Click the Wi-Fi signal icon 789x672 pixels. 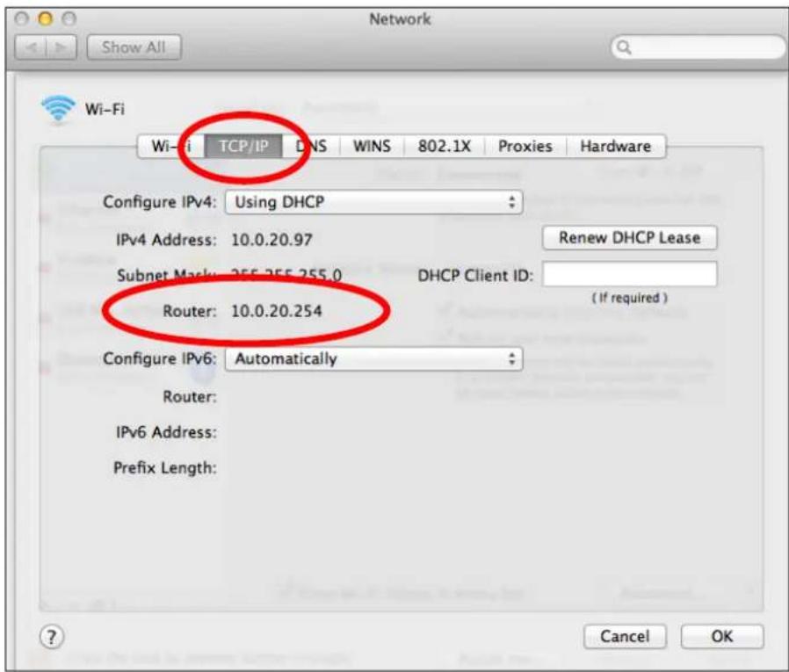[x=58, y=108]
